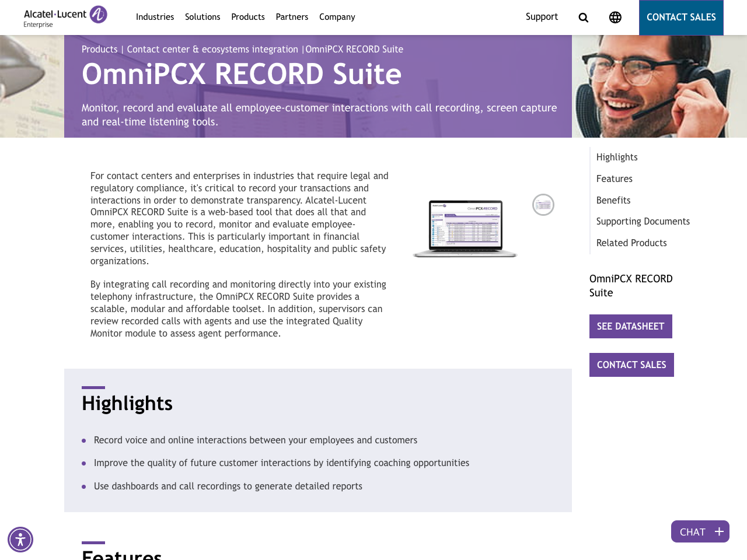The width and height of the screenshot is (747, 560).
Task: Jump to Benefits in the side navigation
Action: 613,201
